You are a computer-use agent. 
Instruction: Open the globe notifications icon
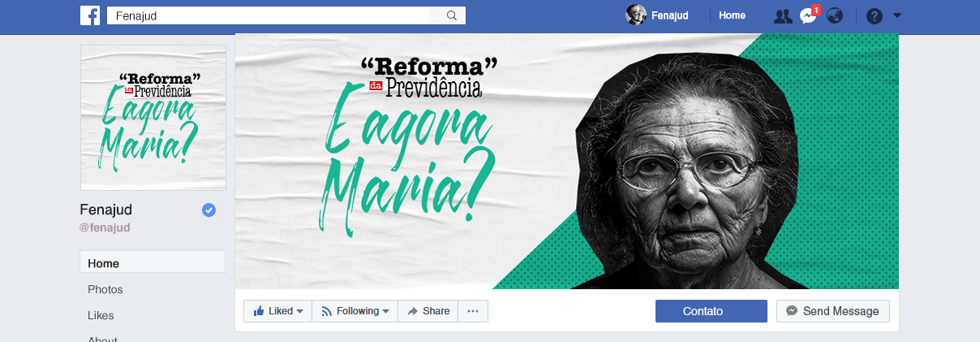835,15
